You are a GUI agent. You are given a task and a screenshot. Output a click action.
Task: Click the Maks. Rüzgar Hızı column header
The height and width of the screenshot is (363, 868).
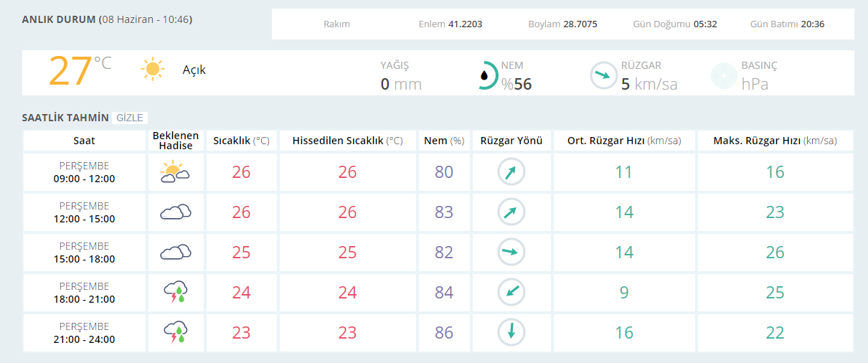[775, 141]
